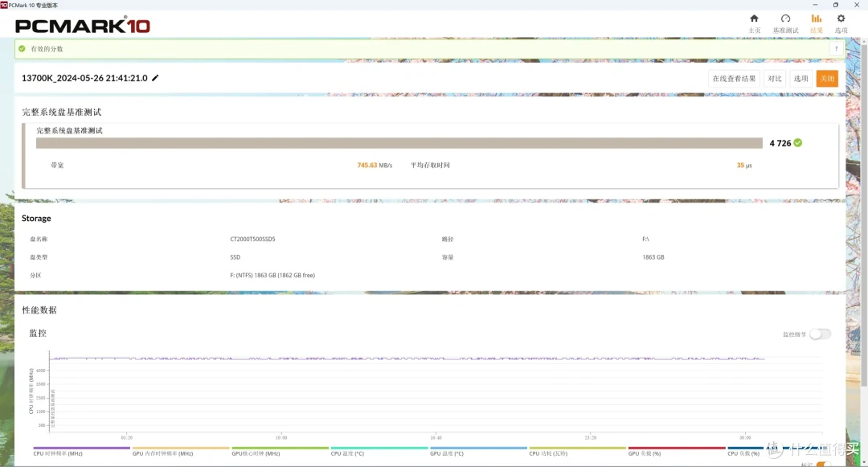Close the result with orange button
Image resolution: width=868 pixels, height=467 pixels.
(x=827, y=79)
